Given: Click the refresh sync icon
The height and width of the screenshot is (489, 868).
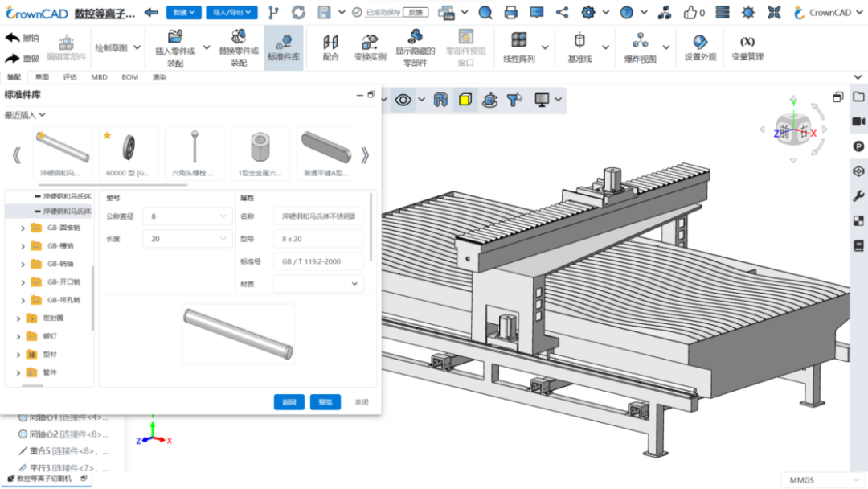Looking at the screenshot, I should pyautogui.click(x=298, y=12).
